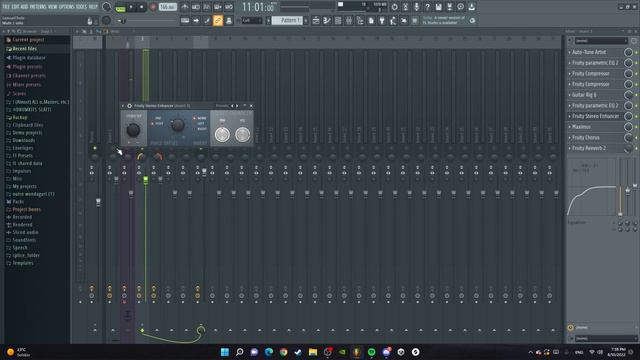Screen dimensions: 640x360
Task: Open Stereo Enhancer plugin options arrow menu
Action: click(x=123, y=106)
